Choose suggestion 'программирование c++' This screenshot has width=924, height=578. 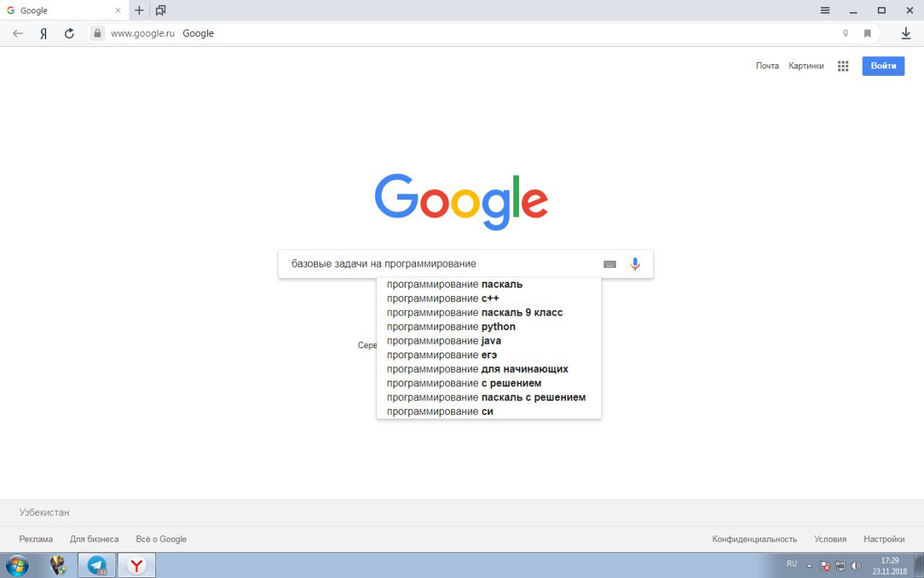click(x=489, y=298)
